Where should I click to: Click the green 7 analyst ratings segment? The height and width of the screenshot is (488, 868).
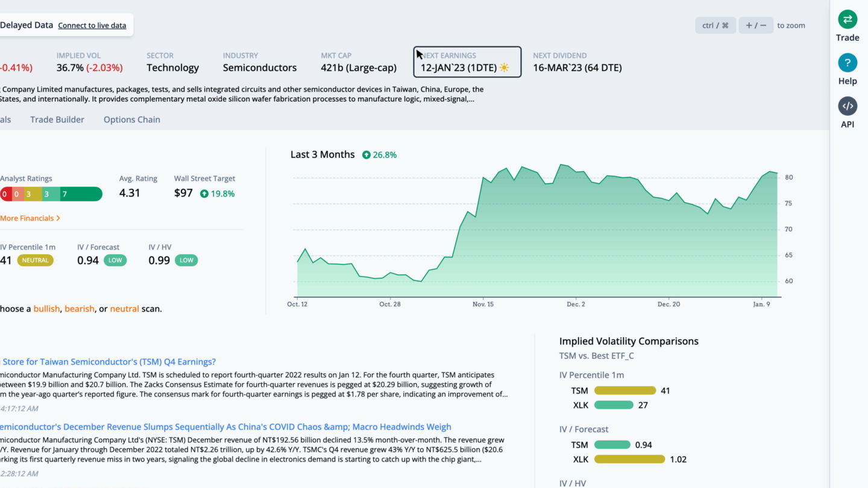[x=81, y=194]
